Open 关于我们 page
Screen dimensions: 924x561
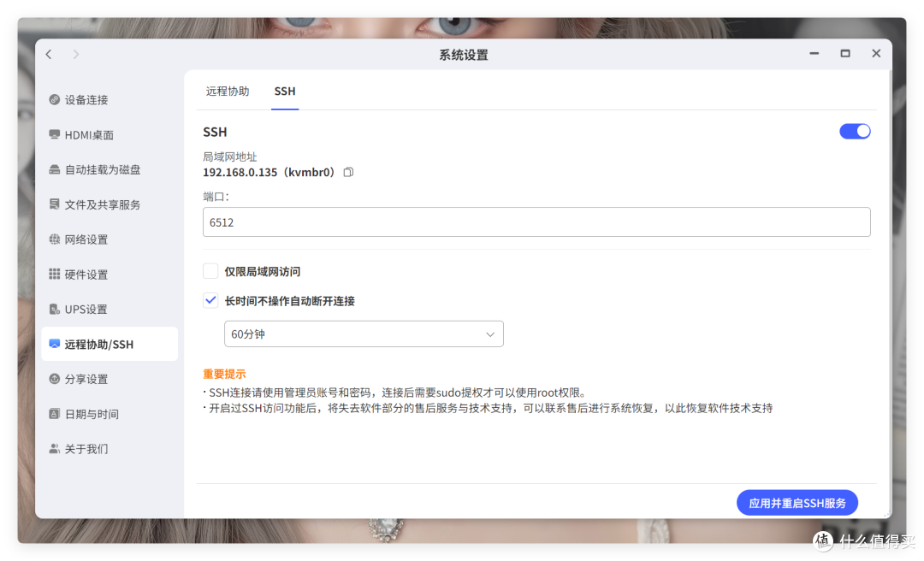[x=110, y=449]
